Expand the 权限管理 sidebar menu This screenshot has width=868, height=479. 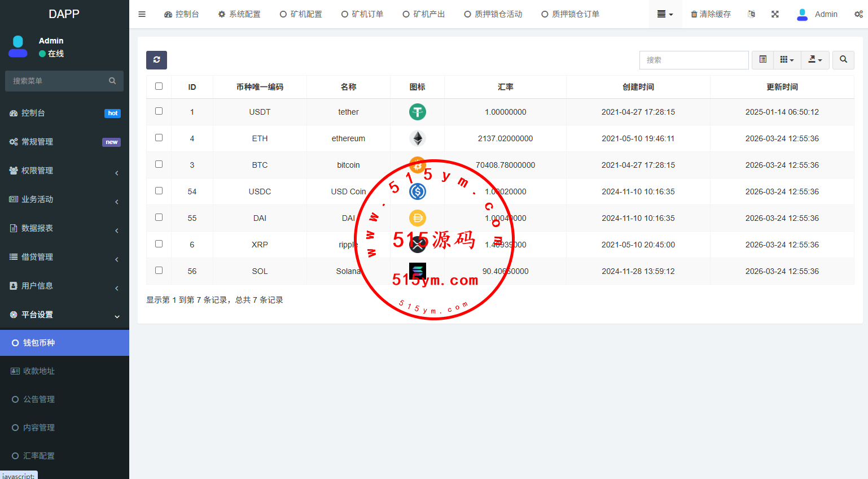64,171
